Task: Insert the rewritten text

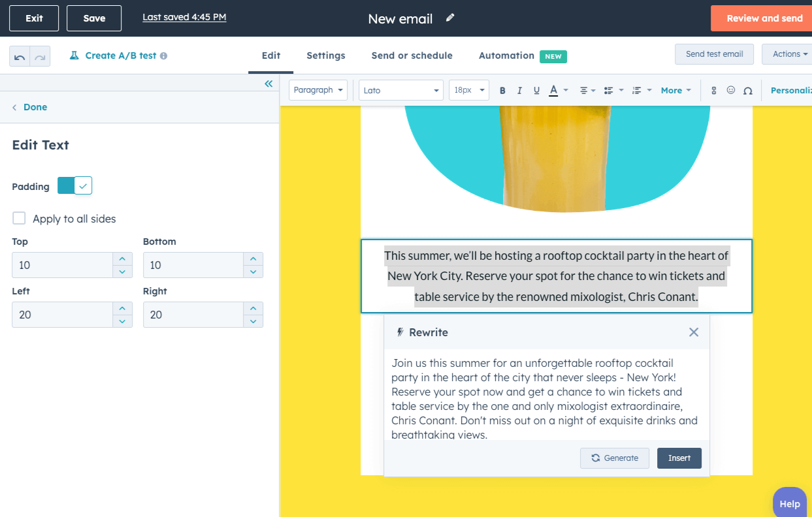Action: point(679,458)
